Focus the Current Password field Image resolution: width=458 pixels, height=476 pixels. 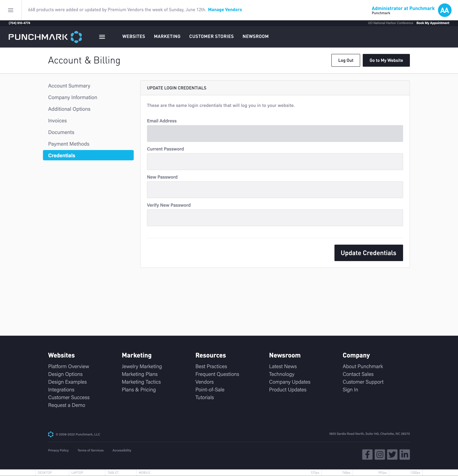[275, 161]
